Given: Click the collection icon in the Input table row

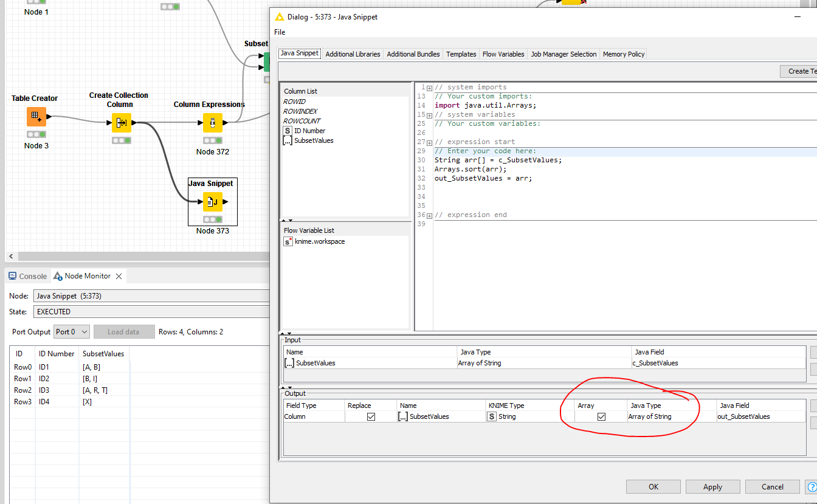Looking at the screenshot, I should 290,363.
